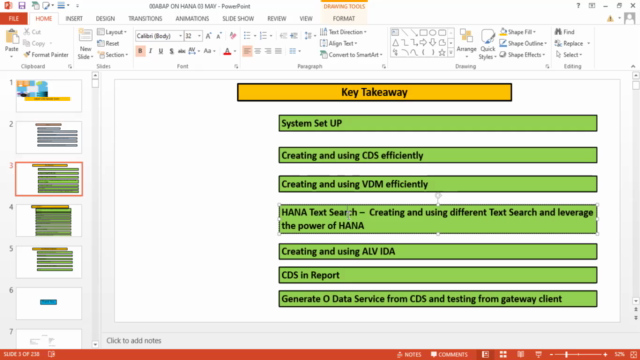Expand the Layout dropdown

coord(112,32)
